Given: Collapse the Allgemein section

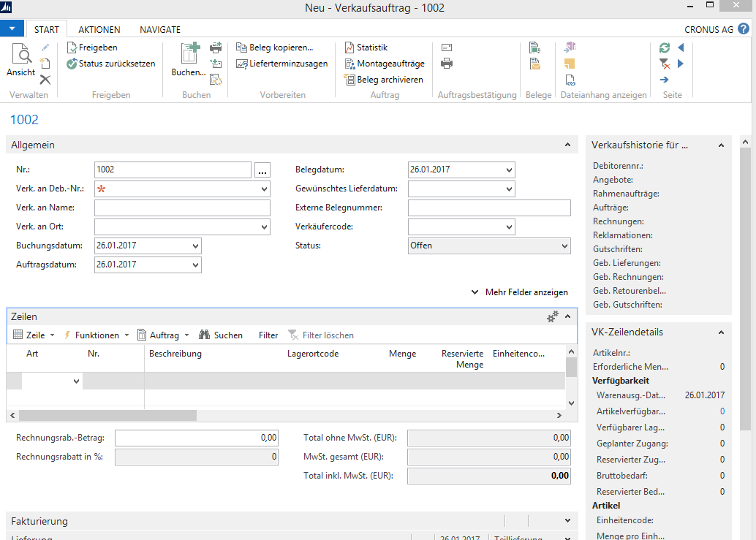Looking at the screenshot, I should (567, 145).
